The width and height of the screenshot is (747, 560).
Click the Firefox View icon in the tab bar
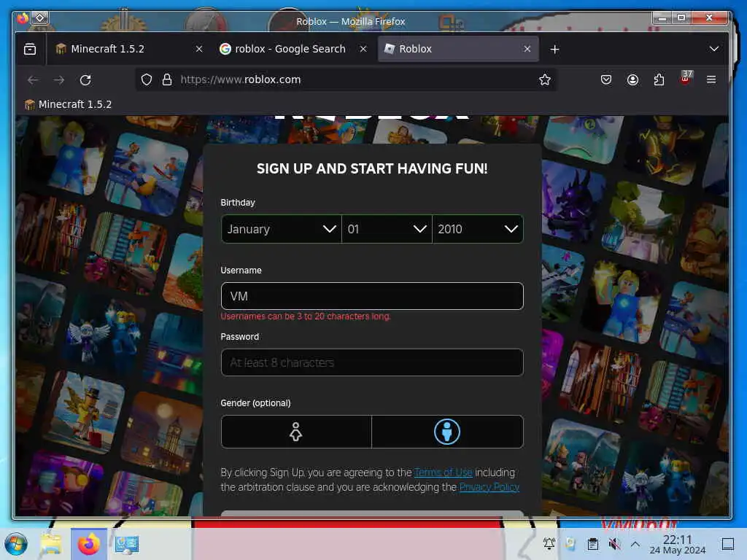click(30, 49)
